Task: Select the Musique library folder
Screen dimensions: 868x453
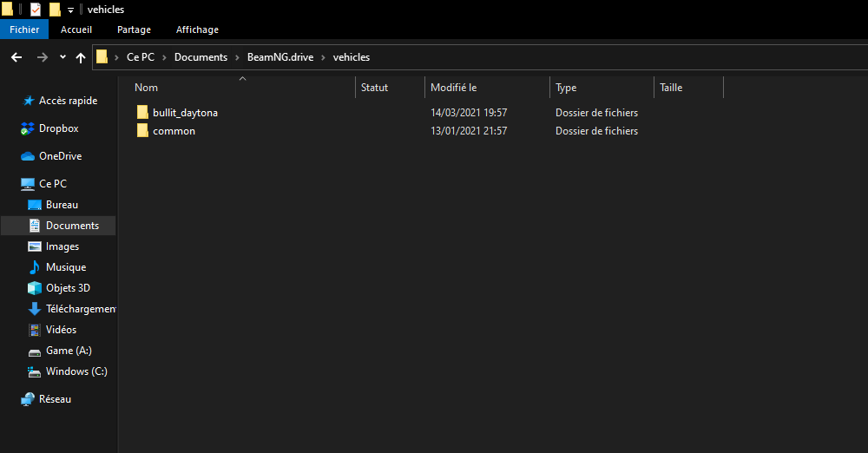Action: (65, 267)
